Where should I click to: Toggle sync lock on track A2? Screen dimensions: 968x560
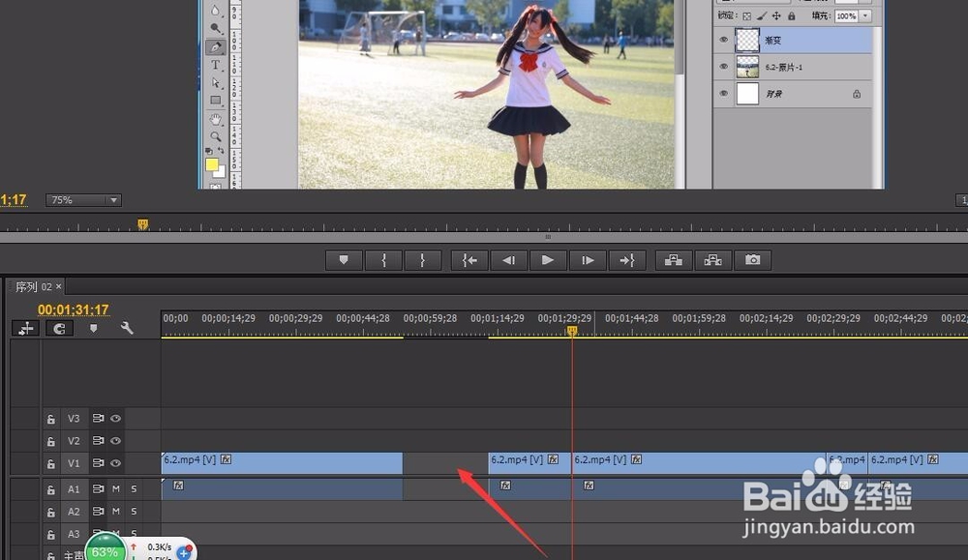click(98, 512)
